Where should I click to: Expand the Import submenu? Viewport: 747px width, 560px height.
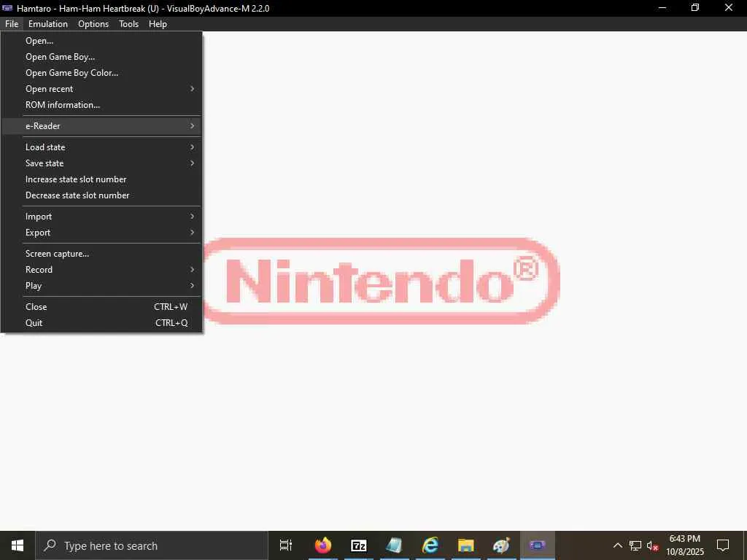(101, 217)
